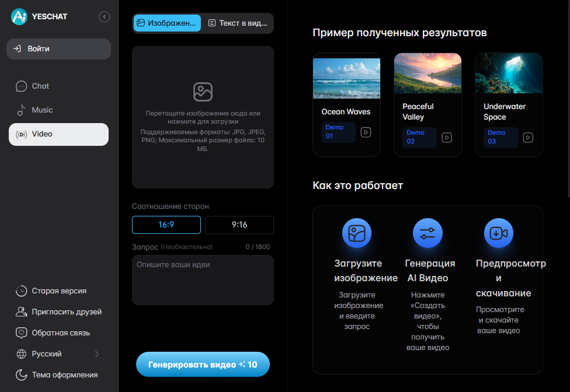The width and height of the screenshot is (570, 392).
Task: Click the Опишите ваши идеи prompt field
Action: [x=203, y=280]
